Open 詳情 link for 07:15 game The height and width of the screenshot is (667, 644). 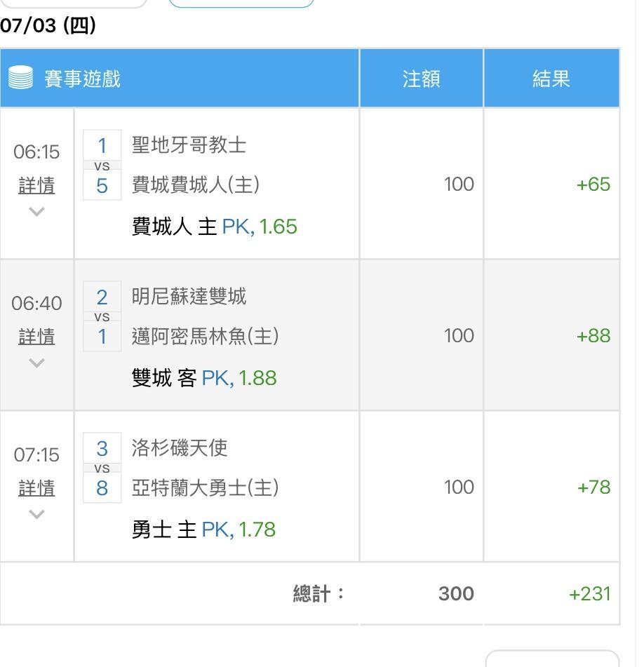point(36,487)
